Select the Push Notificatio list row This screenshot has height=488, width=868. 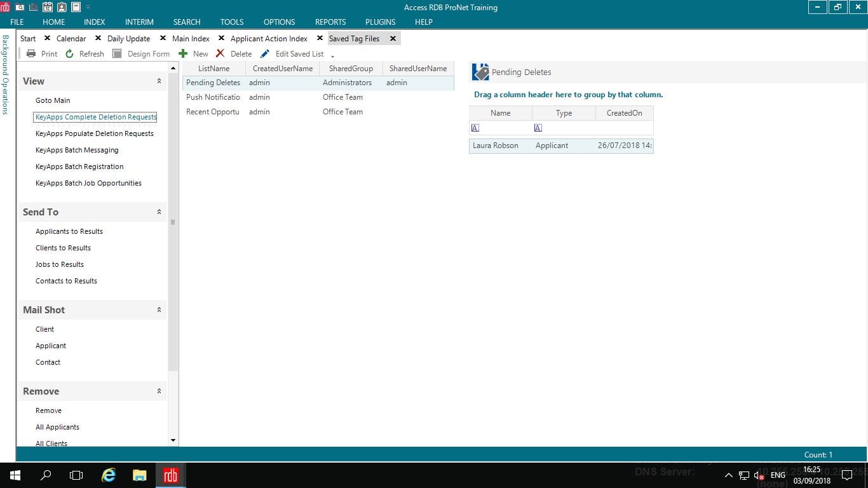coord(318,97)
